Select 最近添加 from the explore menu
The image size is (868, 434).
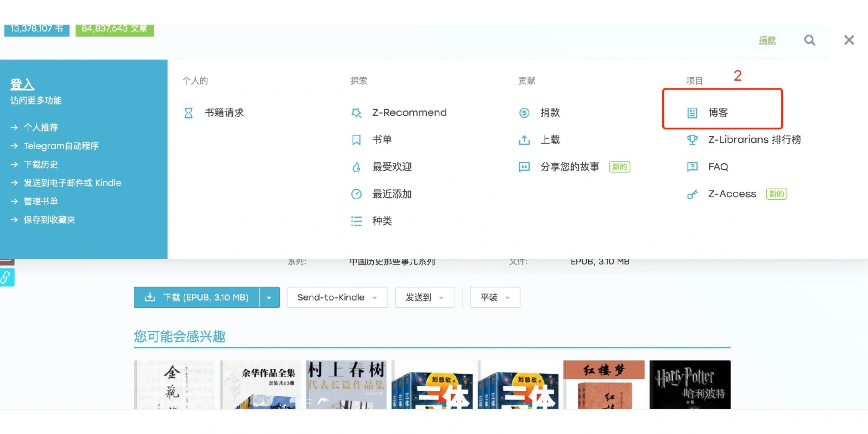click(392, 194)
